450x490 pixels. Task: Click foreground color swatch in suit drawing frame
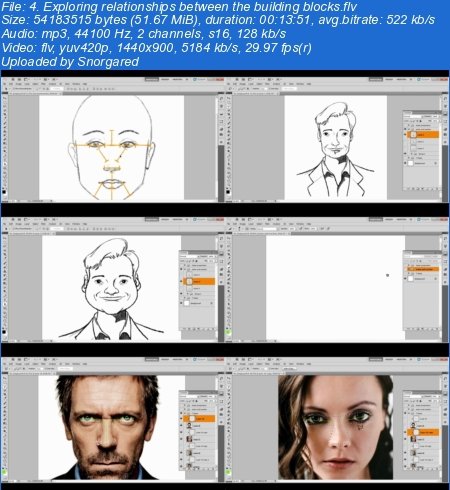[x=228, y=192]
